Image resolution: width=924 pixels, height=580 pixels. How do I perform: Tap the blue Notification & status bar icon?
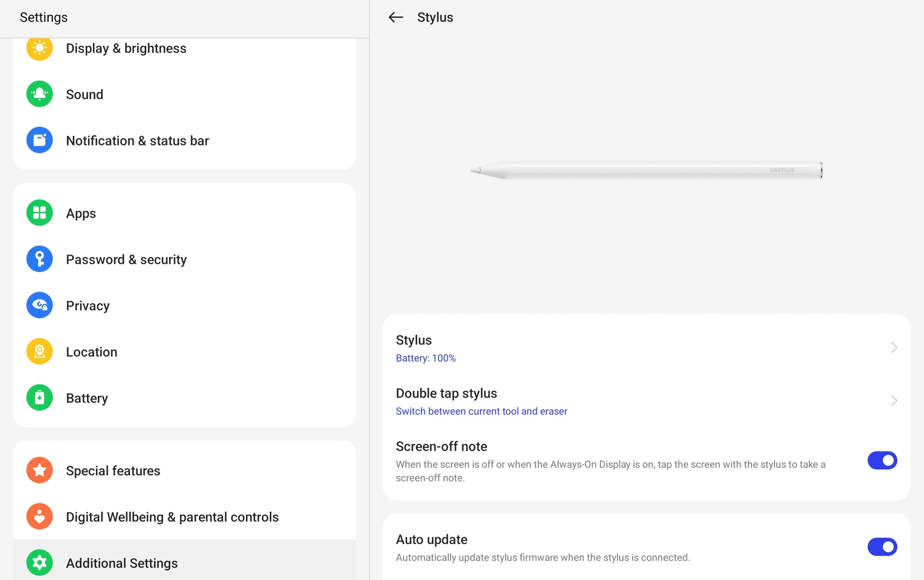coord(39,141)
